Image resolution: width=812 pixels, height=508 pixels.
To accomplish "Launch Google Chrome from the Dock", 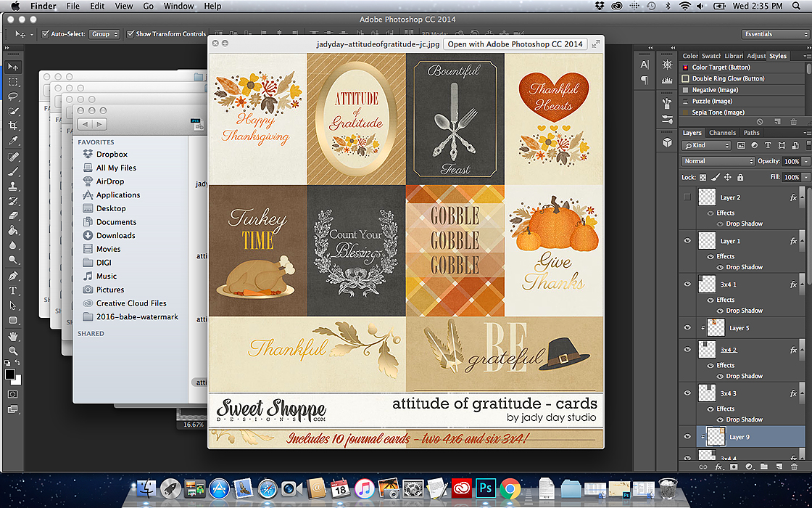I will (510, 488).
